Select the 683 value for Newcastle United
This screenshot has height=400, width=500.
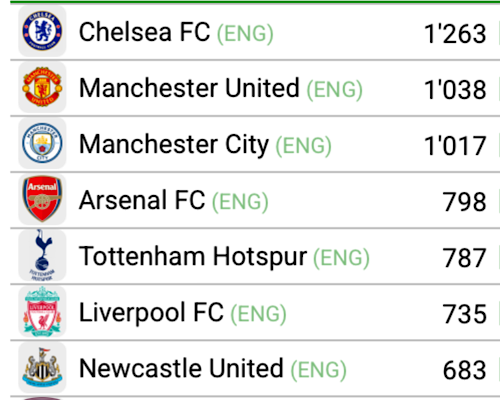pos(464,370)
